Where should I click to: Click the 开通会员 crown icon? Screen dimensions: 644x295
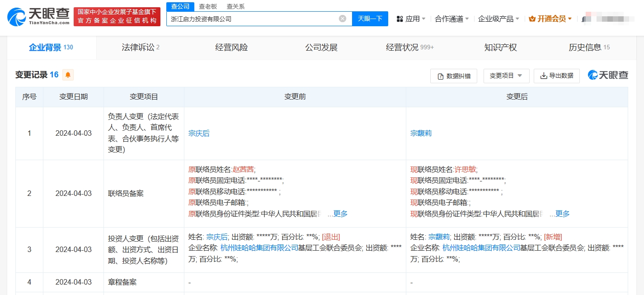point(532,19)
